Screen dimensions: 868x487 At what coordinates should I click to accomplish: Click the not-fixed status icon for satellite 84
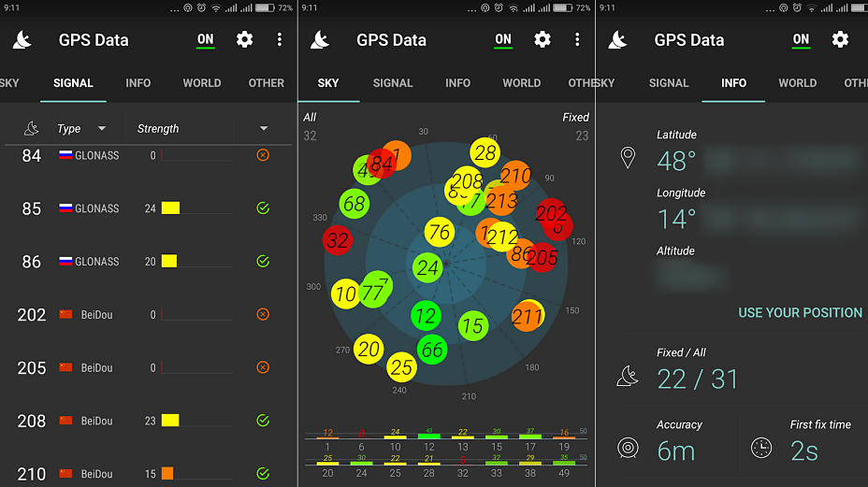263,155
